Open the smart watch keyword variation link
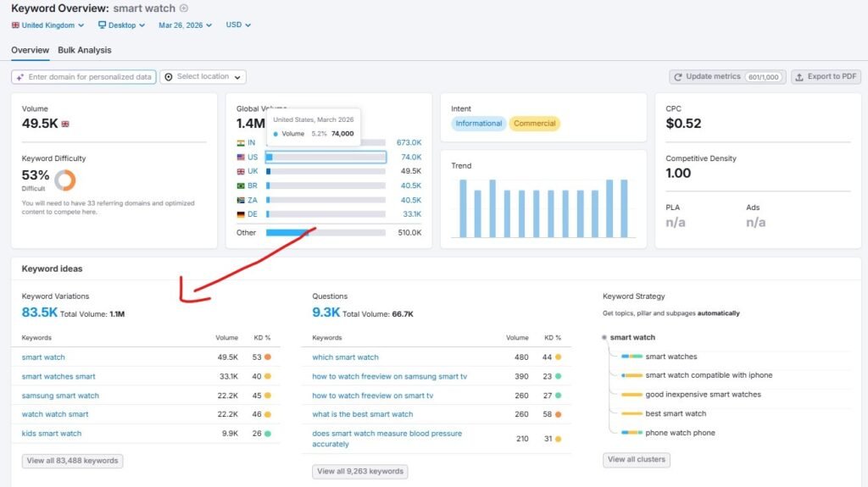The height and width of the screenshot is (487, 868). point(43,357)
